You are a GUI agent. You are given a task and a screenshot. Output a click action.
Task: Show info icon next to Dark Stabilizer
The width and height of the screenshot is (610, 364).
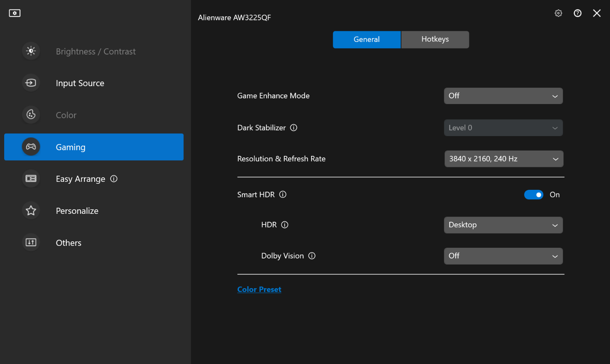click(x=294, y=128)
